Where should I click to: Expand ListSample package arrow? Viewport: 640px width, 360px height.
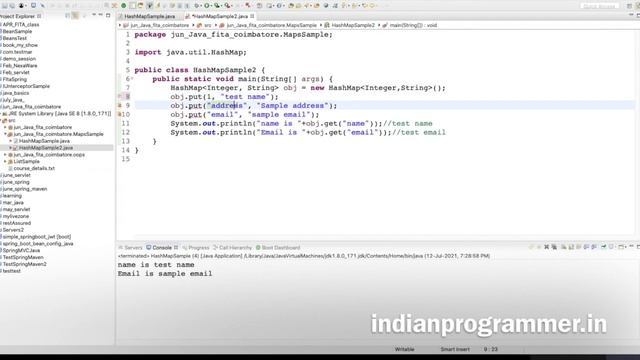(5, 161)
